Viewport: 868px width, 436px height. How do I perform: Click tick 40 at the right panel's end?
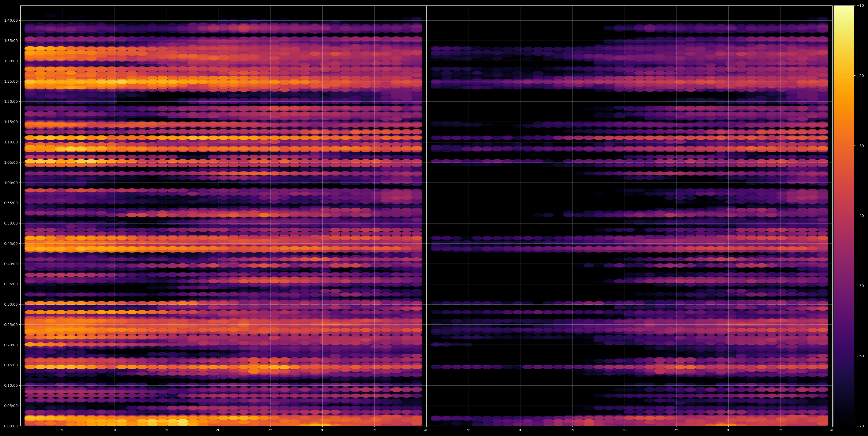click(x=832, y=430)
